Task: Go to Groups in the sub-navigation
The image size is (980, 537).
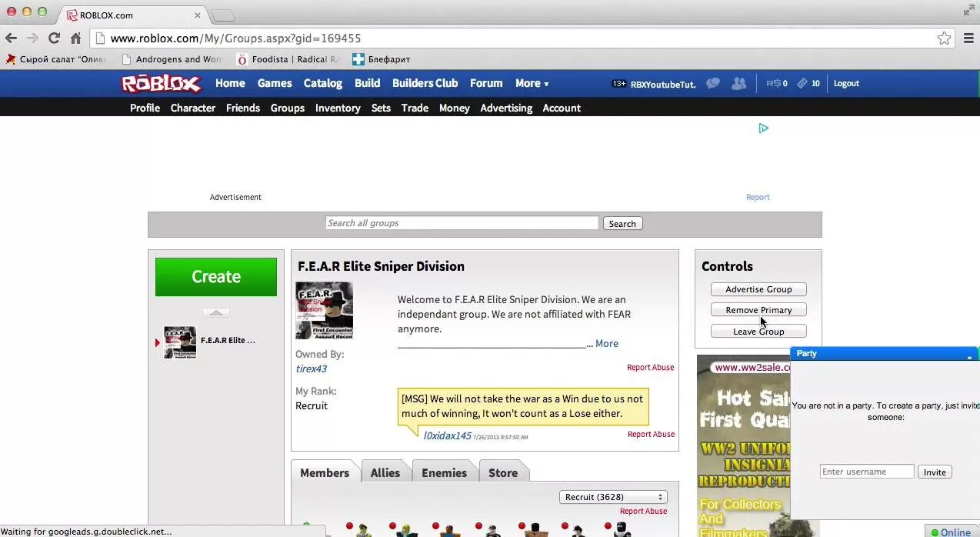Action: (x=288, y=108)
